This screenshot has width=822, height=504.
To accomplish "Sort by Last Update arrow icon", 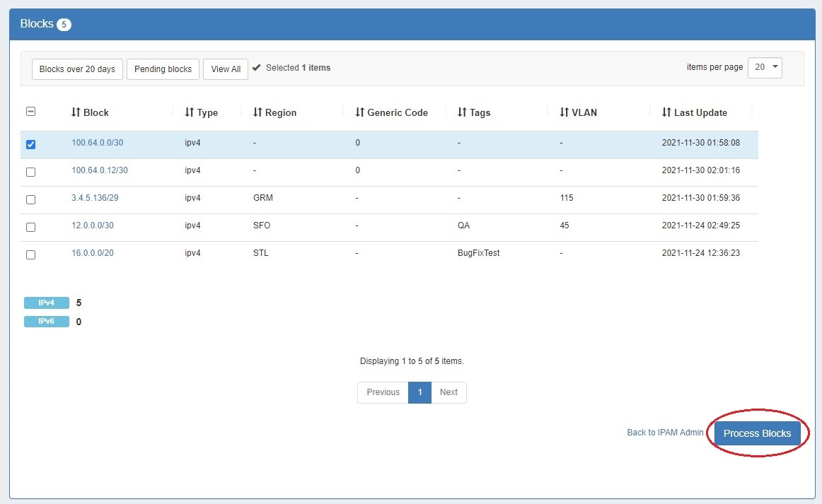I will 666,112.
